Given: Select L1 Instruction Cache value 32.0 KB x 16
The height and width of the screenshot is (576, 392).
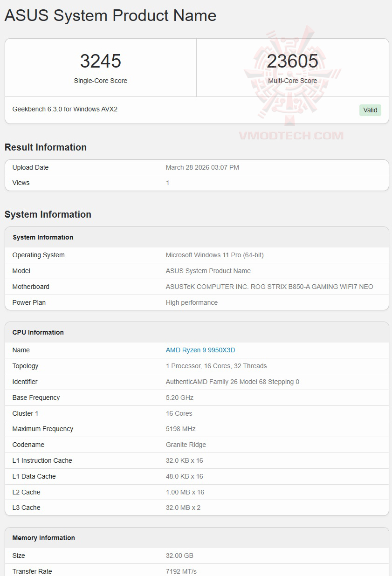Looking at the screenshot, I should pyautogui.click(x=185, y=460).
